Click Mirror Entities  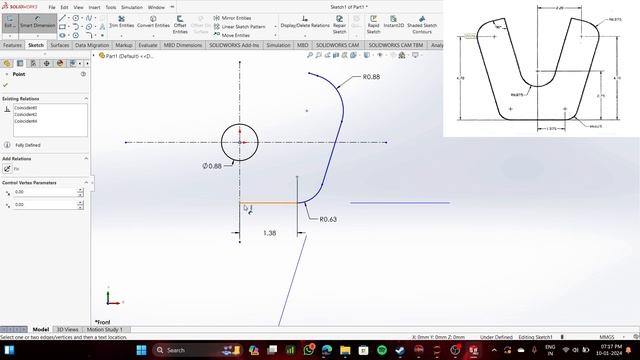[x=232, y=18]
